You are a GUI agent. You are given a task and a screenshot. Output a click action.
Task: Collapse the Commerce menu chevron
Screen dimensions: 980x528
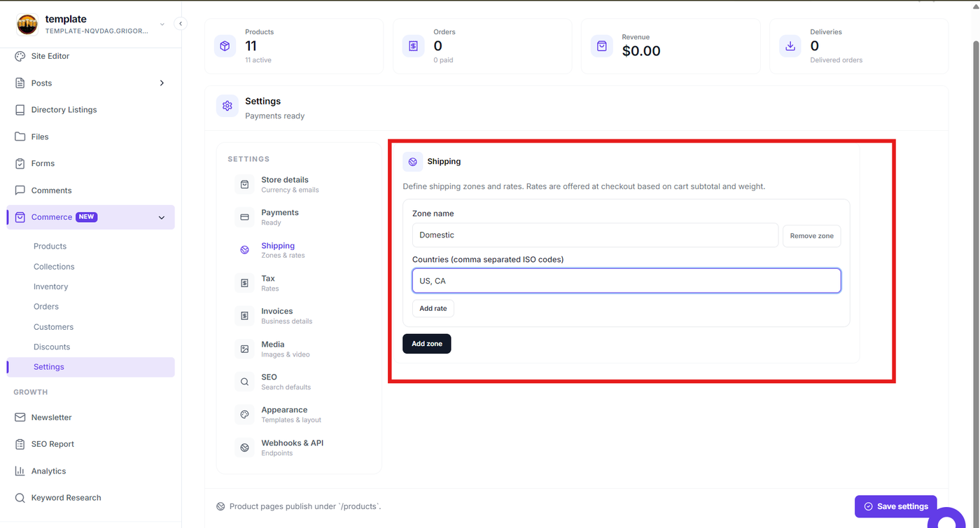click(x=162, y=218)
